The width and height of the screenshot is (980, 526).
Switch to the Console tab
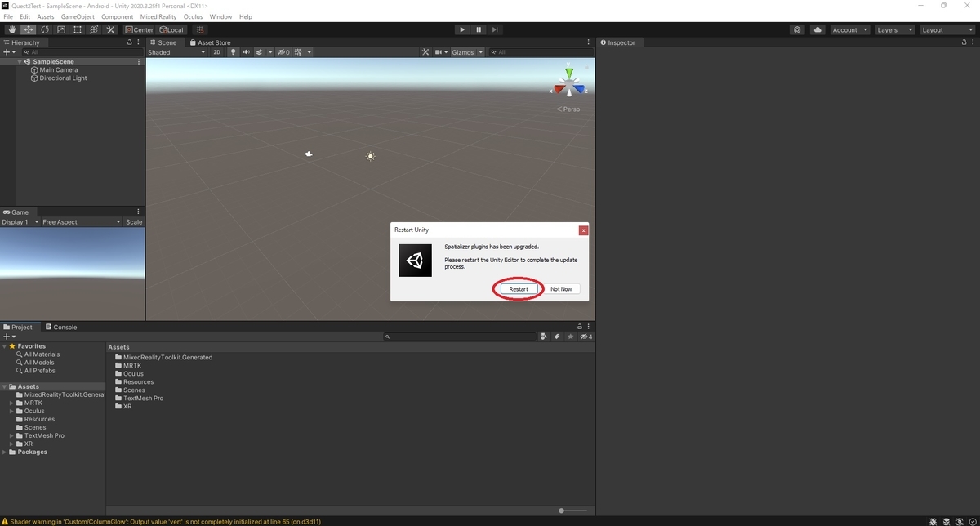tap(61, 327)
